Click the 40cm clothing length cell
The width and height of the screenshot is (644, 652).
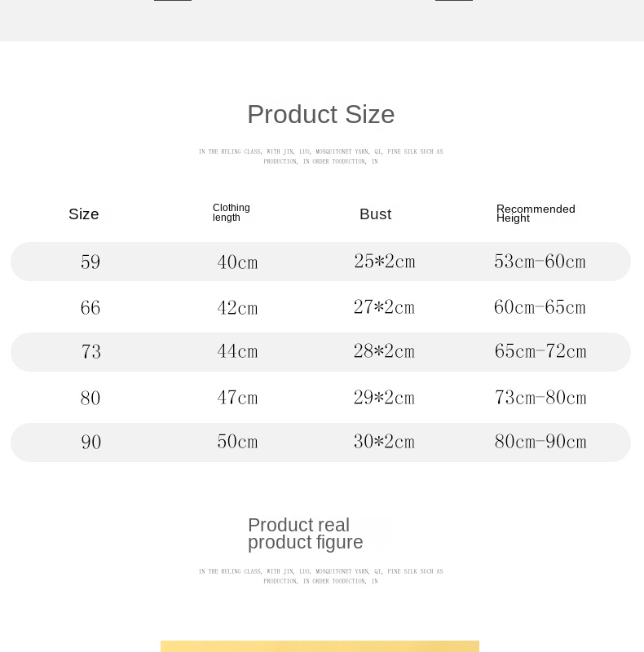[x=237, y=262]
